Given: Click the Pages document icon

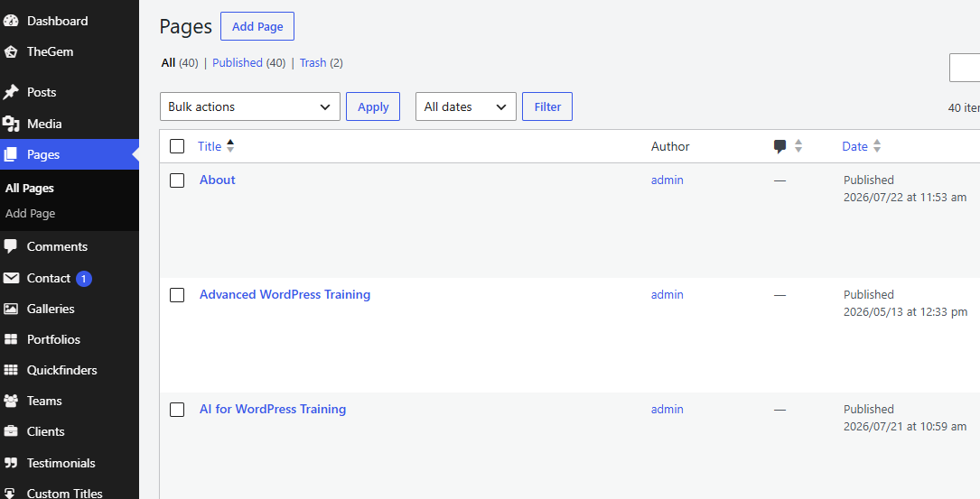Looking at the screenshot, I should click(11, 154).
